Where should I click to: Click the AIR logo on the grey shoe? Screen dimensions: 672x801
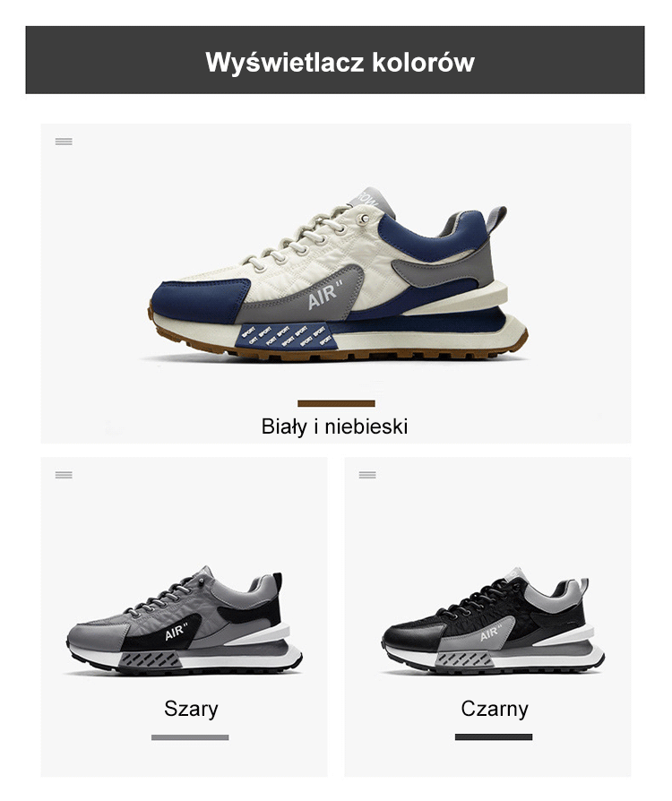click(176, 632)
